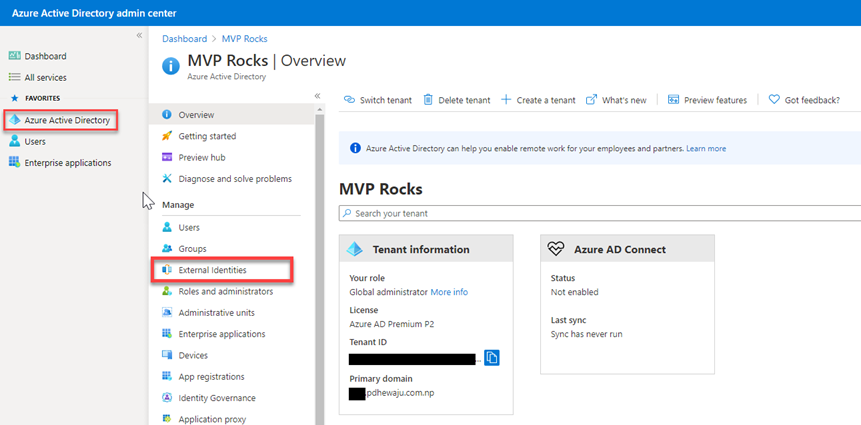This screenshot has width=861, height=425.
Task: Go to Dashboard breadcrumb link
Action: coord(184,38)
